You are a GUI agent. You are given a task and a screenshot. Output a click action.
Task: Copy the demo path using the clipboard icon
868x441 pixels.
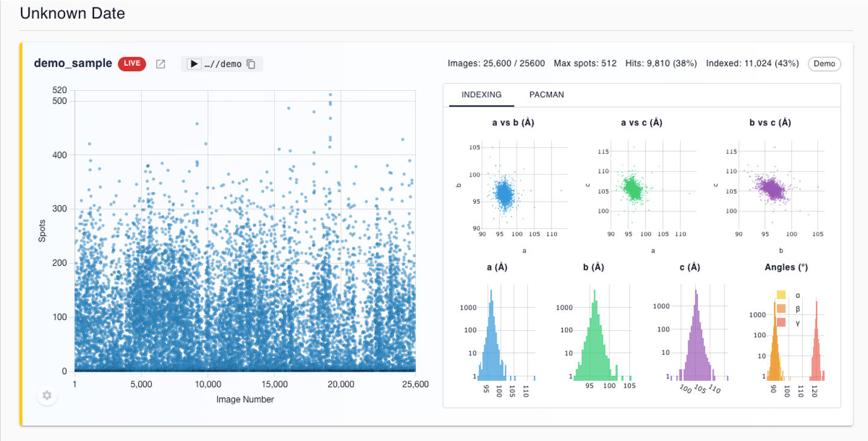[251, 64]
